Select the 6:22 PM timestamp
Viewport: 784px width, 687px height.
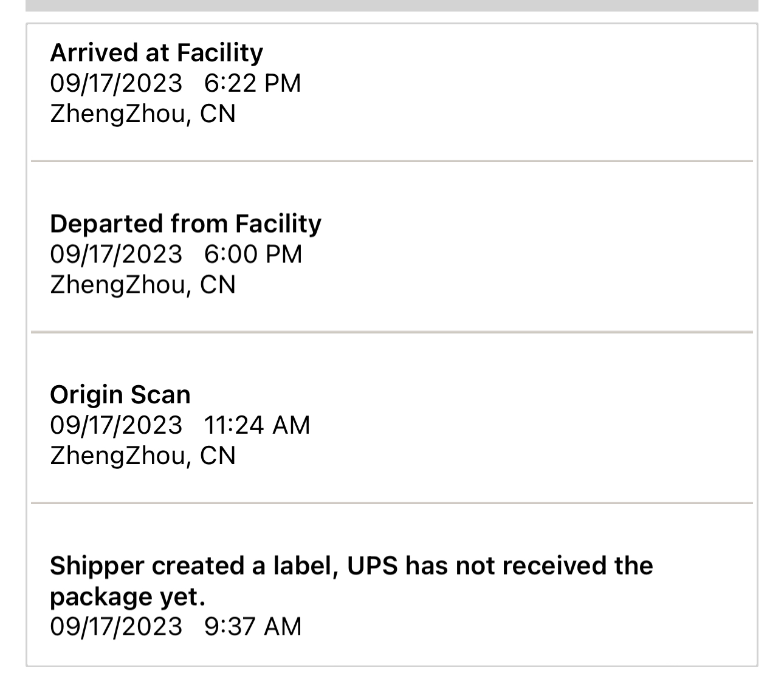pos(252,83)
